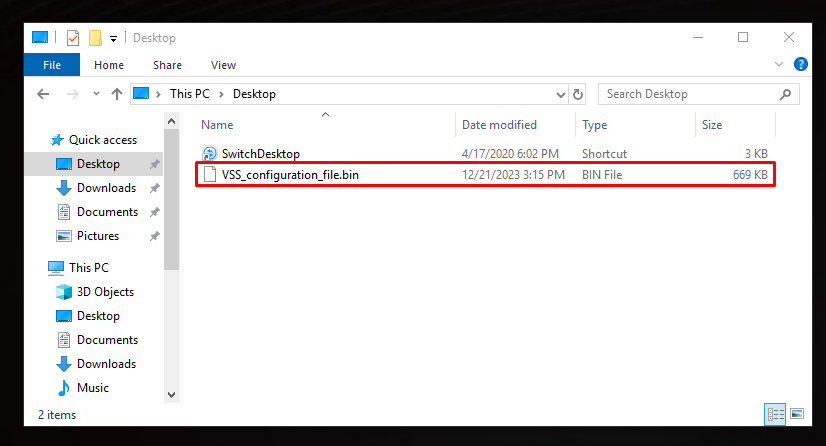This screenshot has width=826, height=446.
Task: Click the navigation pane scrollbar thumb
Action: pyautogui.click(x=171, y=200)
